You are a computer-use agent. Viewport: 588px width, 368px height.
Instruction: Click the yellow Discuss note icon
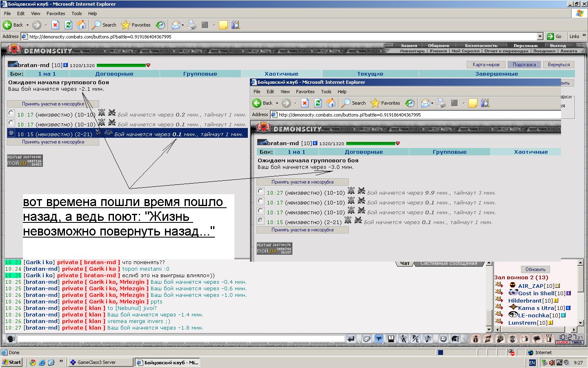pyautogui.click(x=223, y=25)
